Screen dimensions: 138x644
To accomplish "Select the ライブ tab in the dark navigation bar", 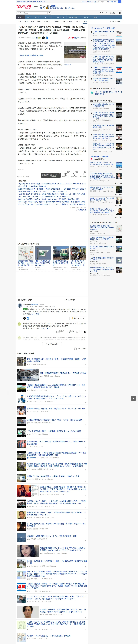I will click(37, 17).
